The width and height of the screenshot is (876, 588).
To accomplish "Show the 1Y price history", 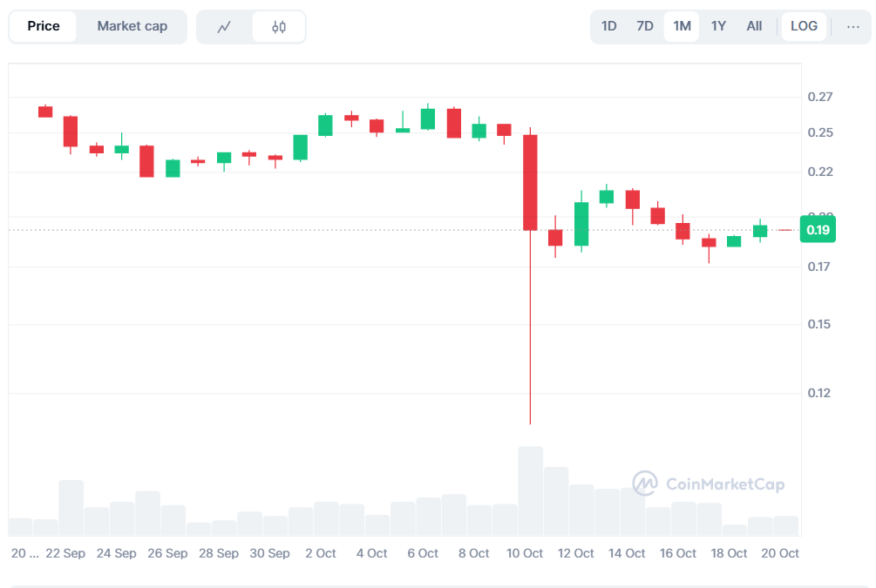I will [x=718, y=26].
